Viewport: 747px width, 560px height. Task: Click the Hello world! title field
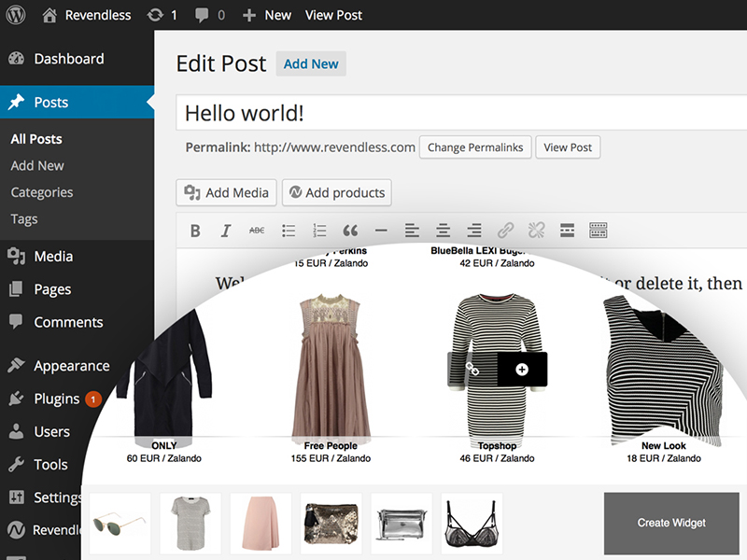(461, 113)
